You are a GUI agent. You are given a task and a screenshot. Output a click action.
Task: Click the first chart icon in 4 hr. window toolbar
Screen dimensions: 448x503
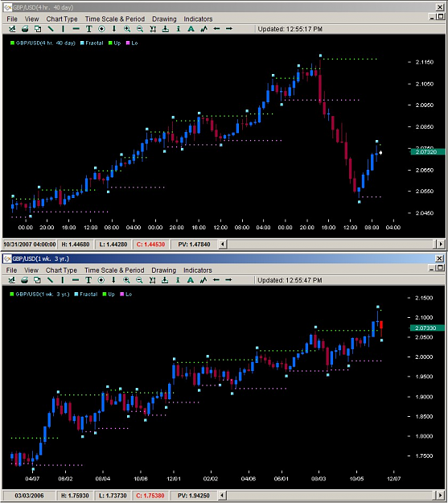[12, 29]
